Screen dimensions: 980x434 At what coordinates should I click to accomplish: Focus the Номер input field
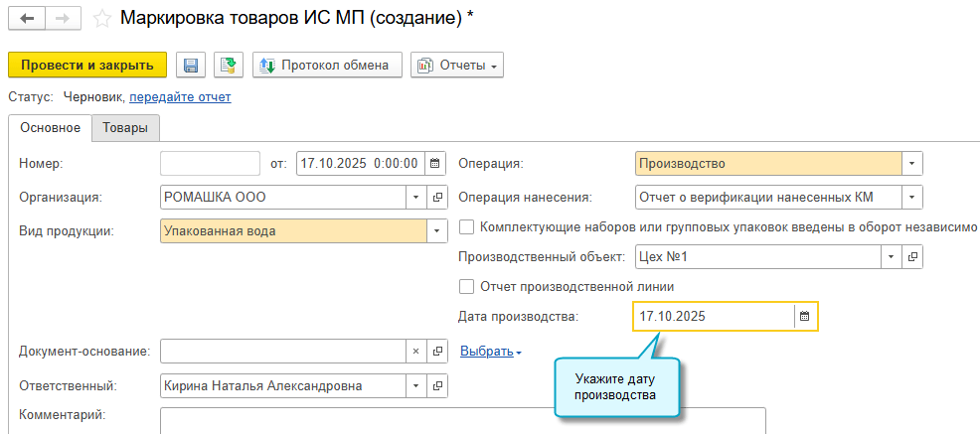209,163
